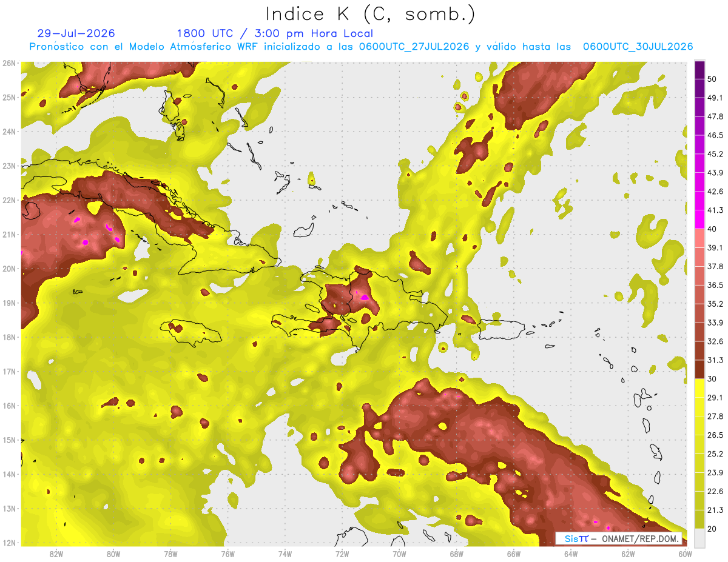The height and width of the screenshot is (562, 728).
Task: Select the dark brown legend segment between 30 and 31.3
Action: (x=700, y=370)
